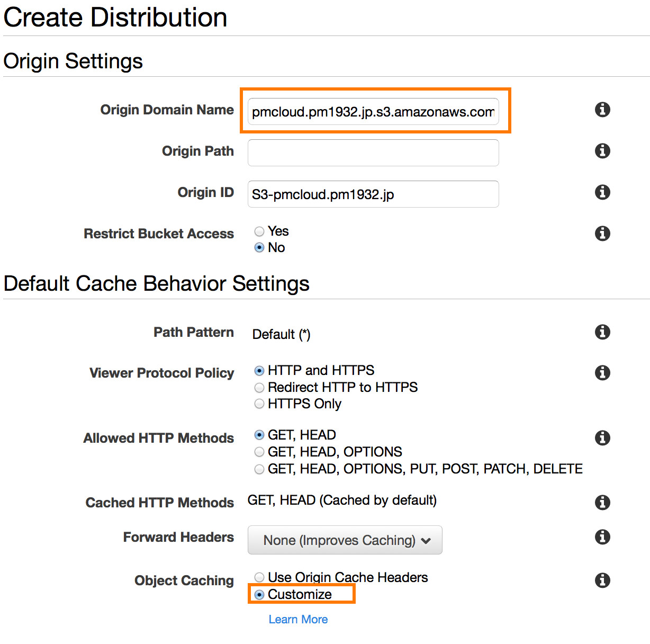Show info for Restrict Bucket Access
The image size is (650, 644).
coord(602,234)
